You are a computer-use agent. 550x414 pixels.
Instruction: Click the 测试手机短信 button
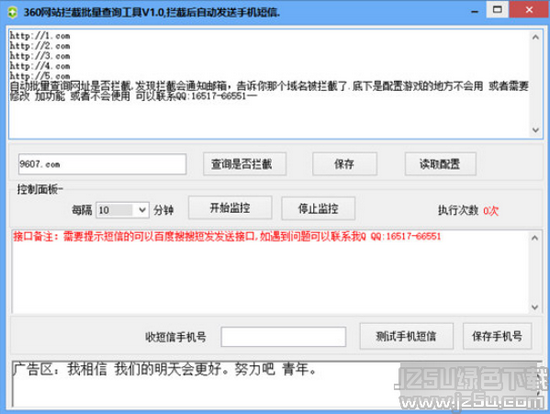pyautogui.click(x=406, y=336)
